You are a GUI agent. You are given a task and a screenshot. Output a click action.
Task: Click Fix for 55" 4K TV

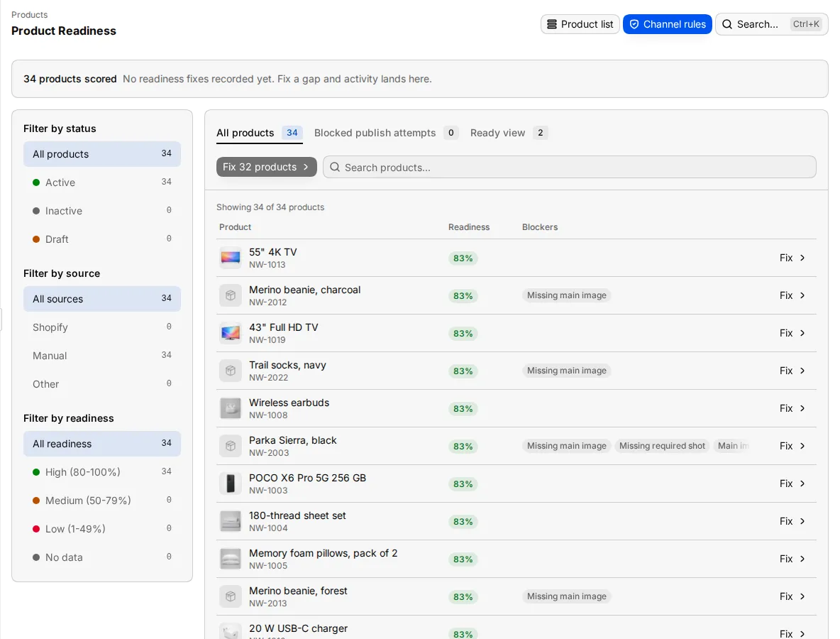point(792,258)
